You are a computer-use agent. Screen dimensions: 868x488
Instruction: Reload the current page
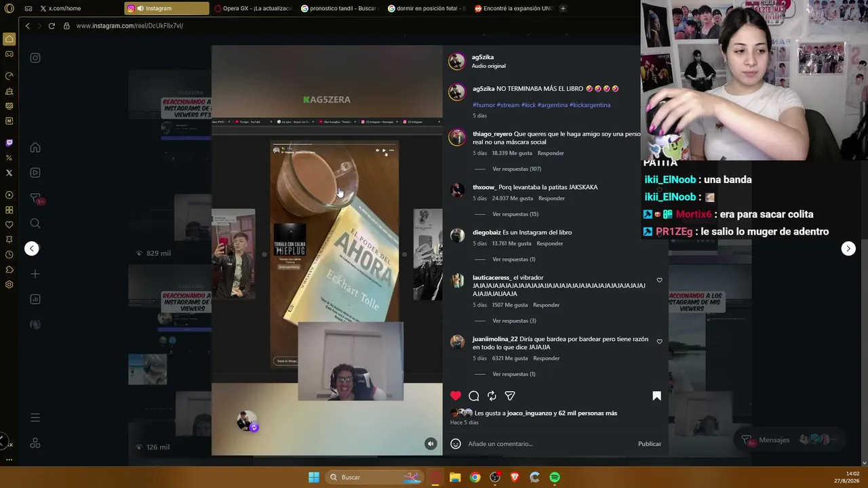pyautogui.click(x=52, y=26)
